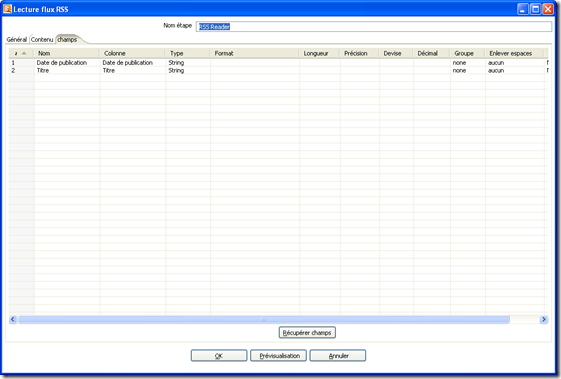This screenshot has height=379, width=561.
Task: Click Type 'String' in Titre row
Action: point(176,71)
